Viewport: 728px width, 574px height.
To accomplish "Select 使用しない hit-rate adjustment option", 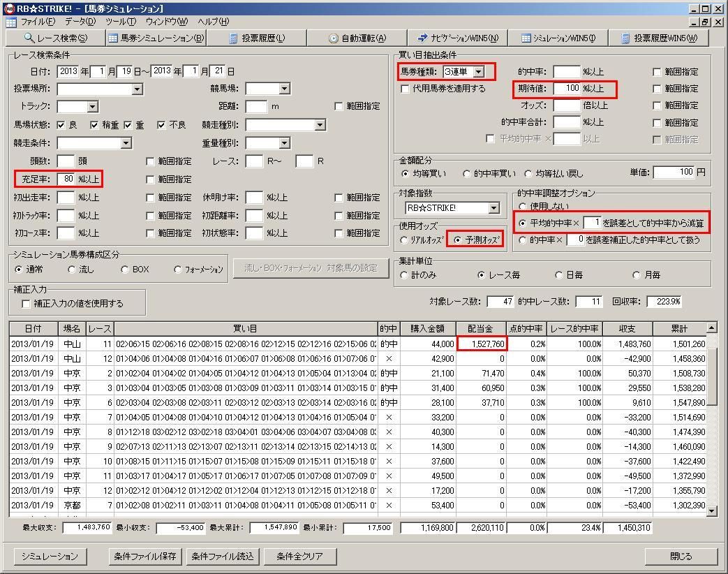I will tap(522, 206).
